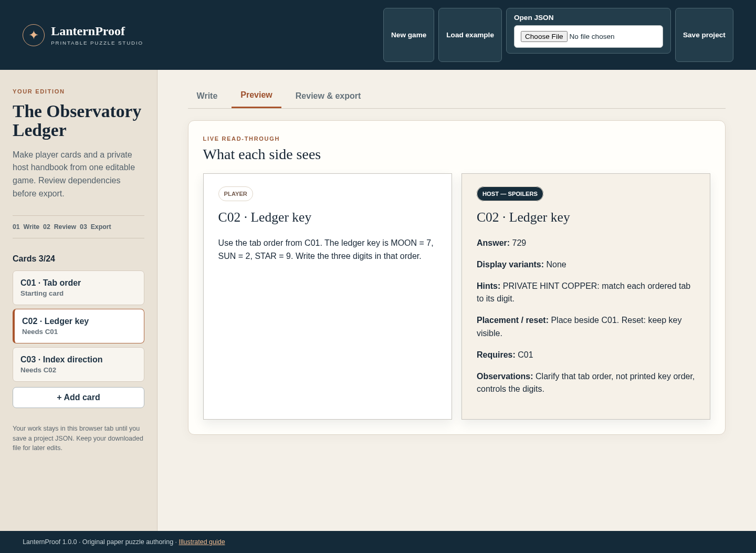Image resolution: width=756 pixels, height=553 pixels.
Task: Click The Observatory Ledger title
Action: [77, 121]
